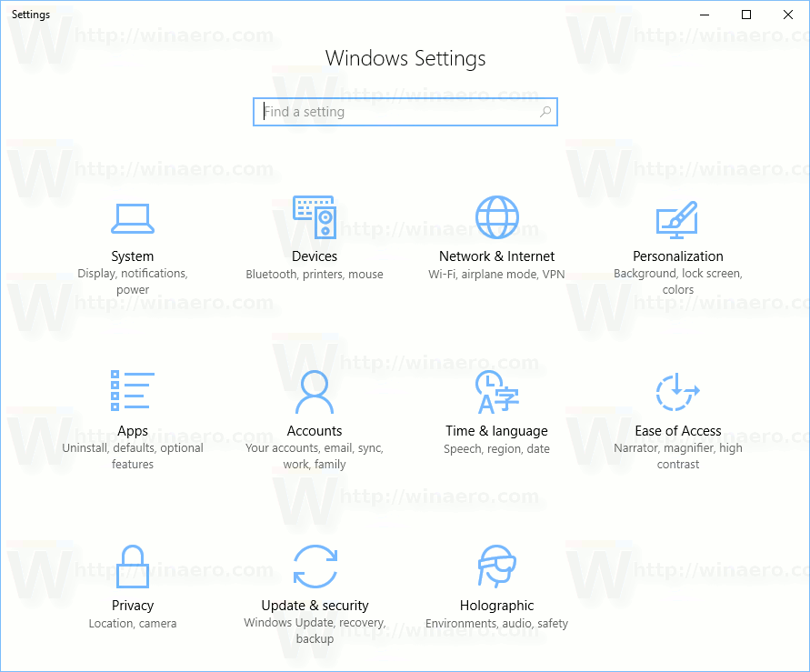The width and height of the screenshot is (810, 672).
Task: Maximize the Settings window
Action: [x=746, y=15]
